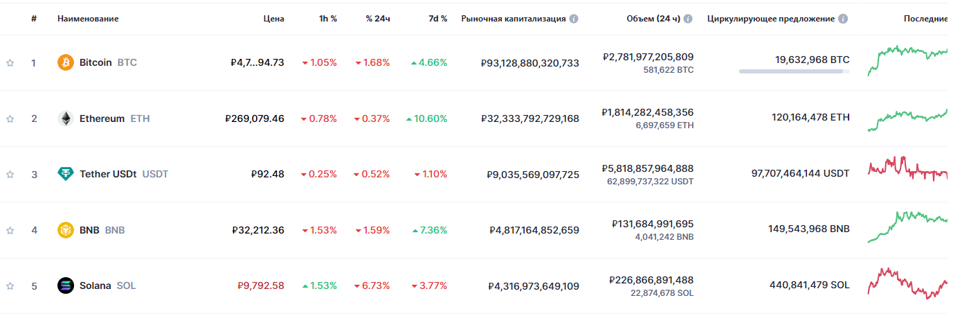Add Solana to watchlist with star
Screen dimensions: 980x316
click(10, 286)
